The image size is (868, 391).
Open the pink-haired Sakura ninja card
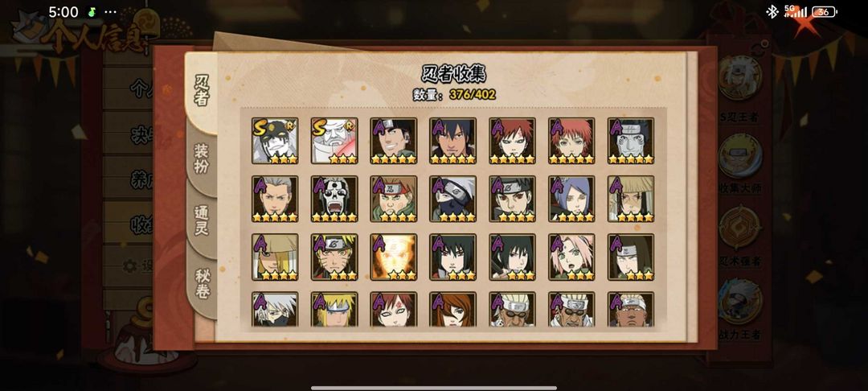[x=571, y=257]
